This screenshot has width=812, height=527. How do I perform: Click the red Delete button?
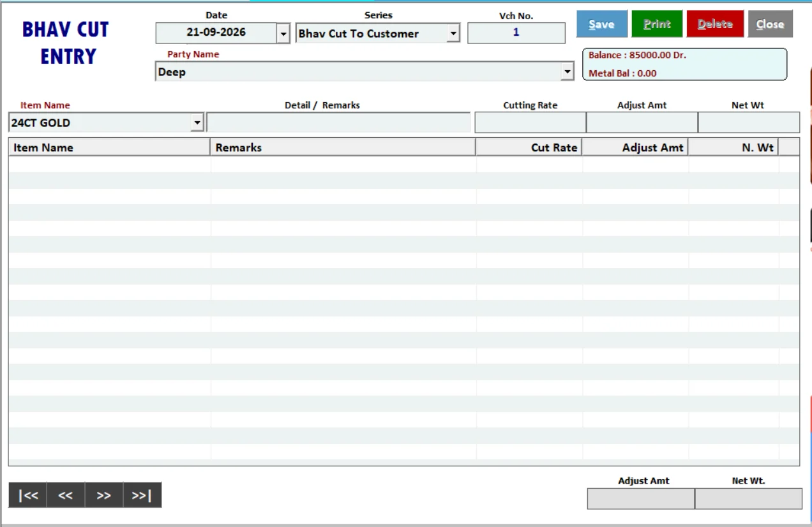point(715,24)
